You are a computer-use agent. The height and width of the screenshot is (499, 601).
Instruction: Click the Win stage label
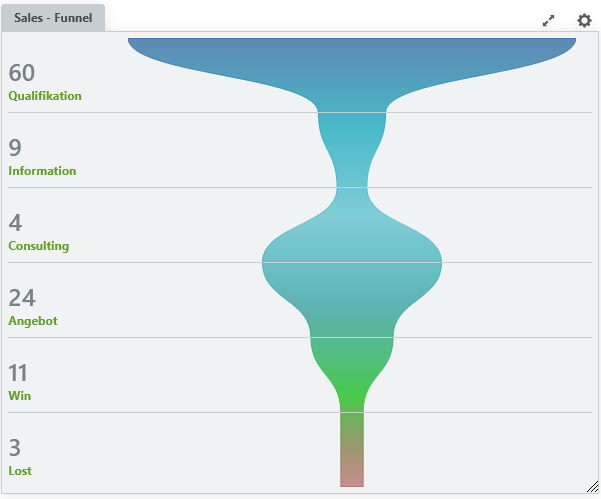[x=20, y=396]
